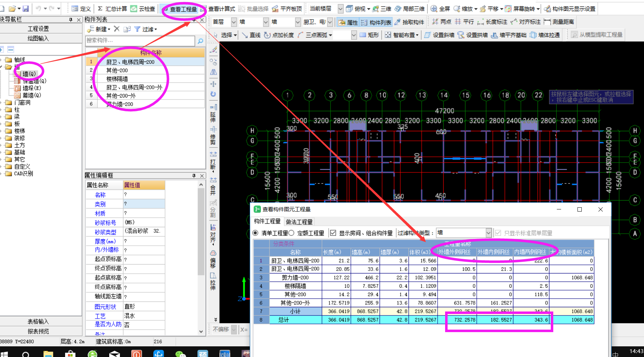This screenshot has height=357, width=644.
Task: Open 报表预览 navigation section
Action: [x=38, y=331]
